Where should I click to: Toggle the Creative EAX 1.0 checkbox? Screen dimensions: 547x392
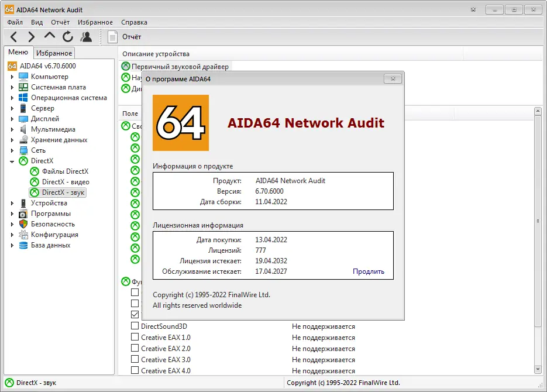(x=135, y=338)
